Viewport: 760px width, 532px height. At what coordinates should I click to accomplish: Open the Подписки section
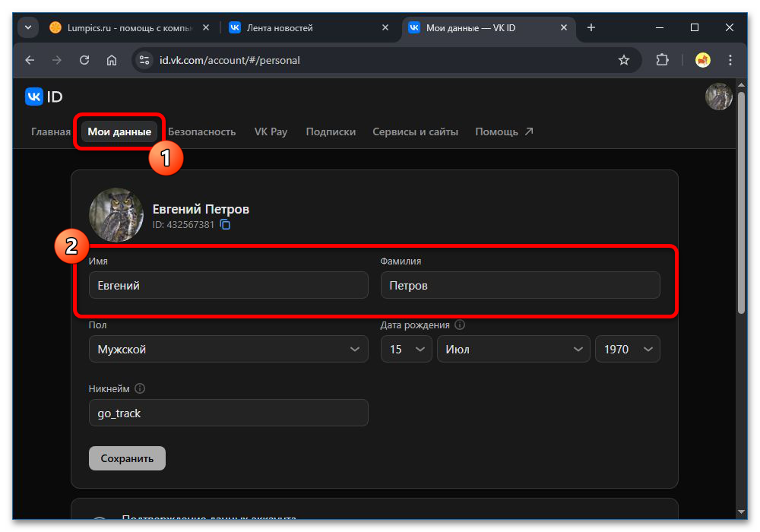point(331,131)
